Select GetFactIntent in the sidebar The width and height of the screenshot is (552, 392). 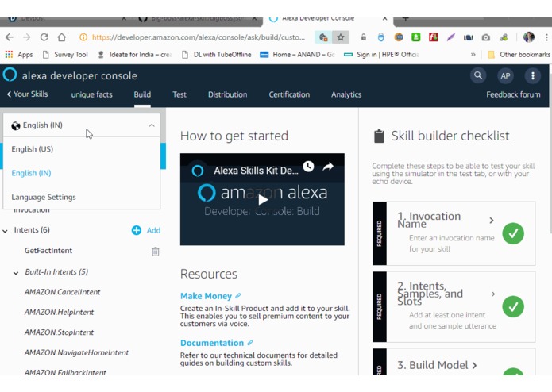[x=48, y=251]
